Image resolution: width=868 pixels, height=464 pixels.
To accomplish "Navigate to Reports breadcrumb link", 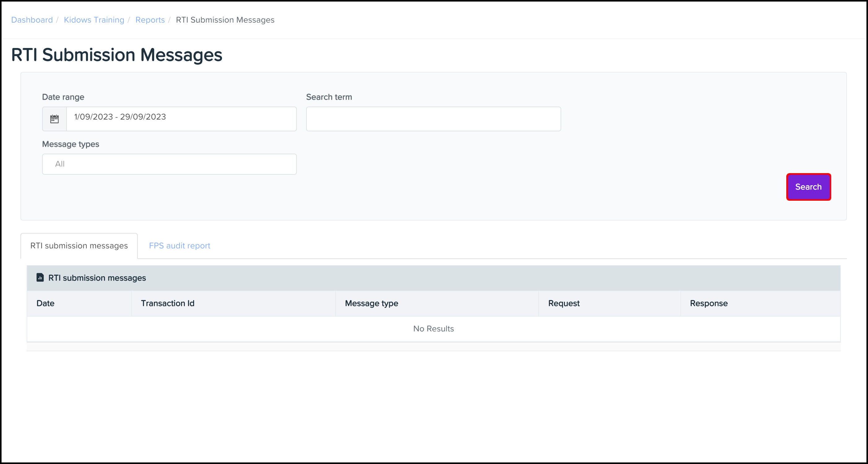I will [x=150, y=20].
